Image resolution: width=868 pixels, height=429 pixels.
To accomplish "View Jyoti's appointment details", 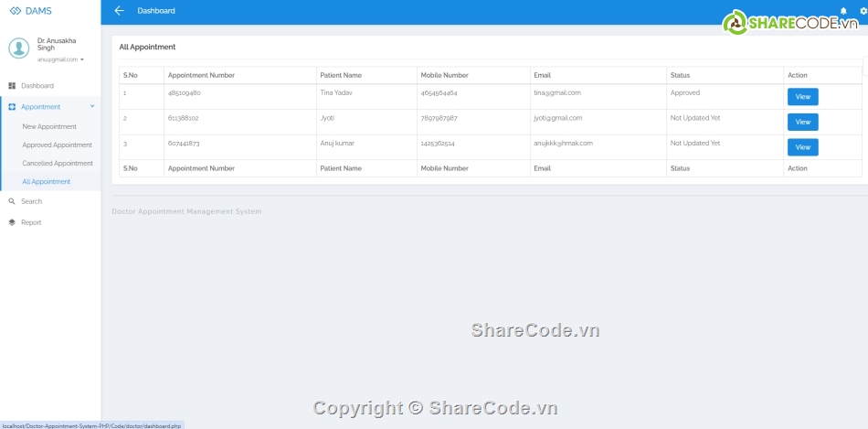I will (802, 122).
